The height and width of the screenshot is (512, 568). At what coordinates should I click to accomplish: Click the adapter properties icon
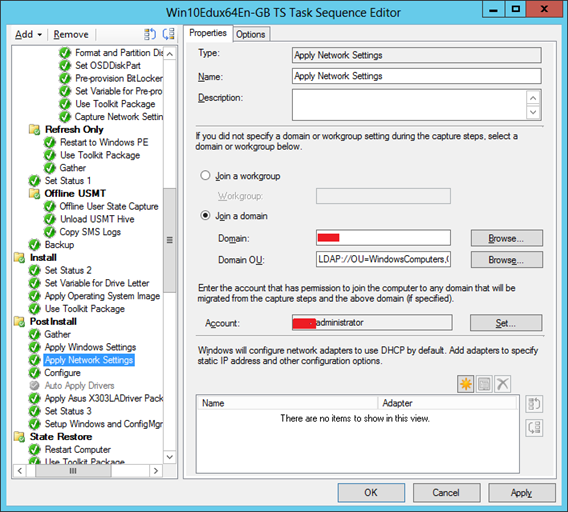(x=484, y=384)
